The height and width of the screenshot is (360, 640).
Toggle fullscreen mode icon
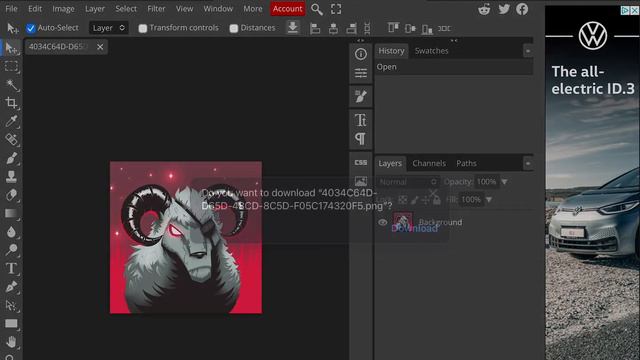336,9
